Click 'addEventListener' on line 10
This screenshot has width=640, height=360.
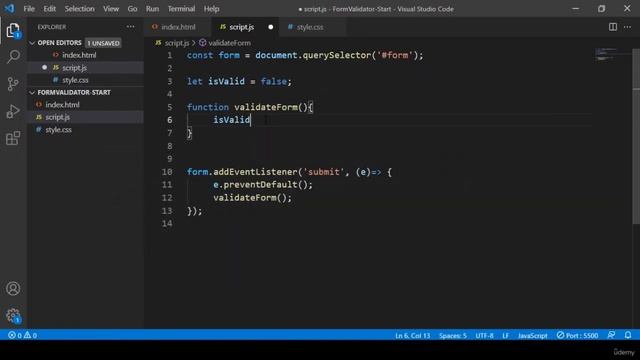[255, 172]
